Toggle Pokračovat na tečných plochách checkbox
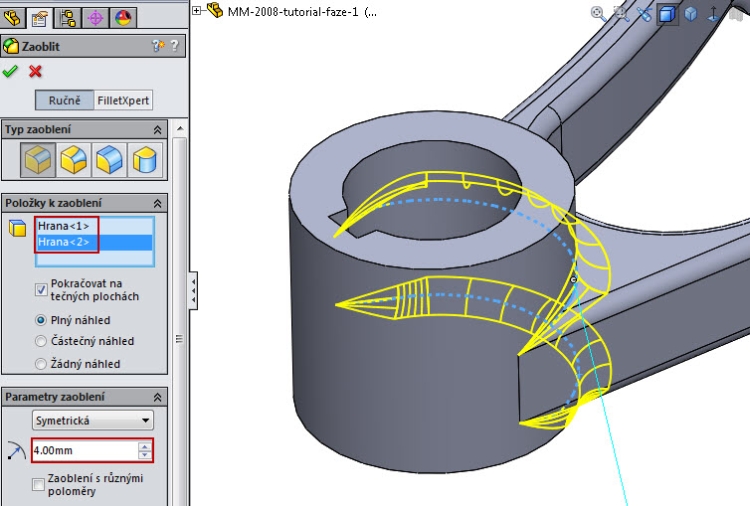The image size is (750, 506). tap(41, 289)
